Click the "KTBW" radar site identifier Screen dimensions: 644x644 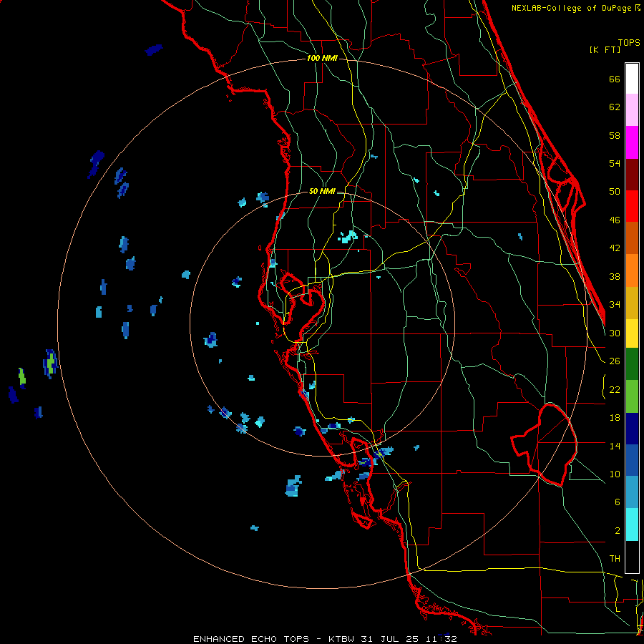(x=343, y=639)
